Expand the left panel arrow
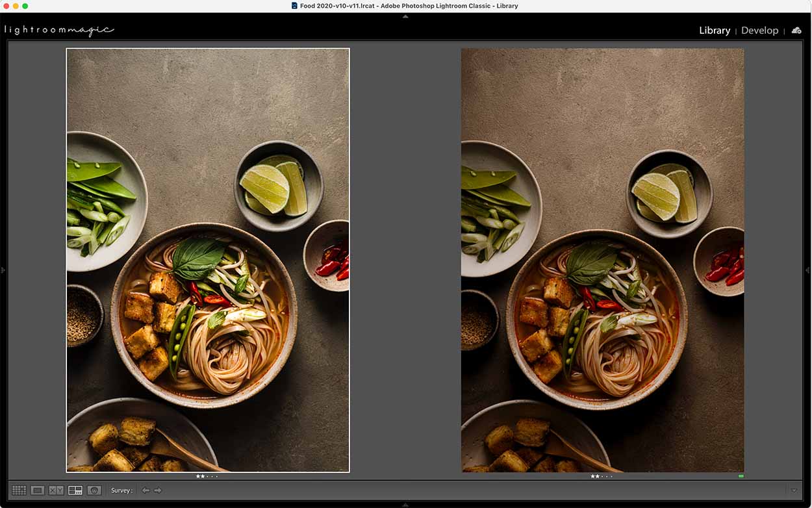This screenshot has width=812, height=508. [3, 270]
